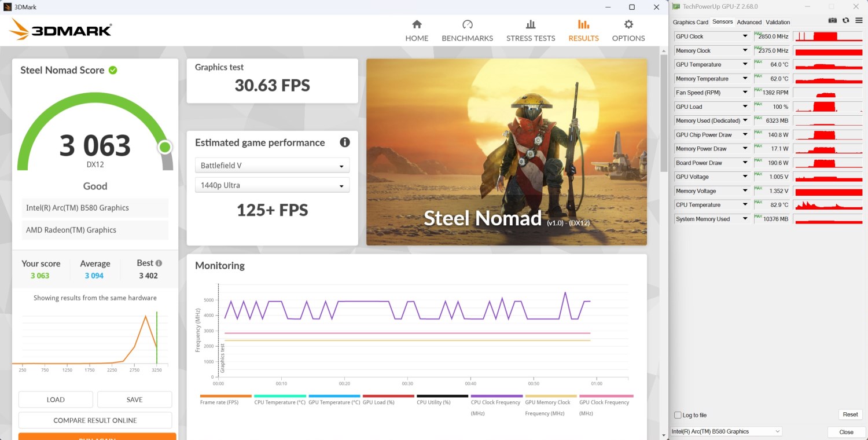The image size is (868, 440).
Task: Toggle the GPU Load (%) legend series
Action: 388,399
